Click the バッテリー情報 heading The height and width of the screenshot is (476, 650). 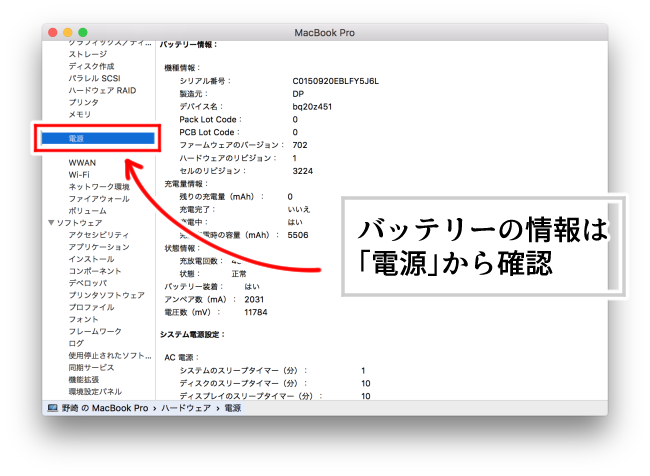tap(188, 45)
